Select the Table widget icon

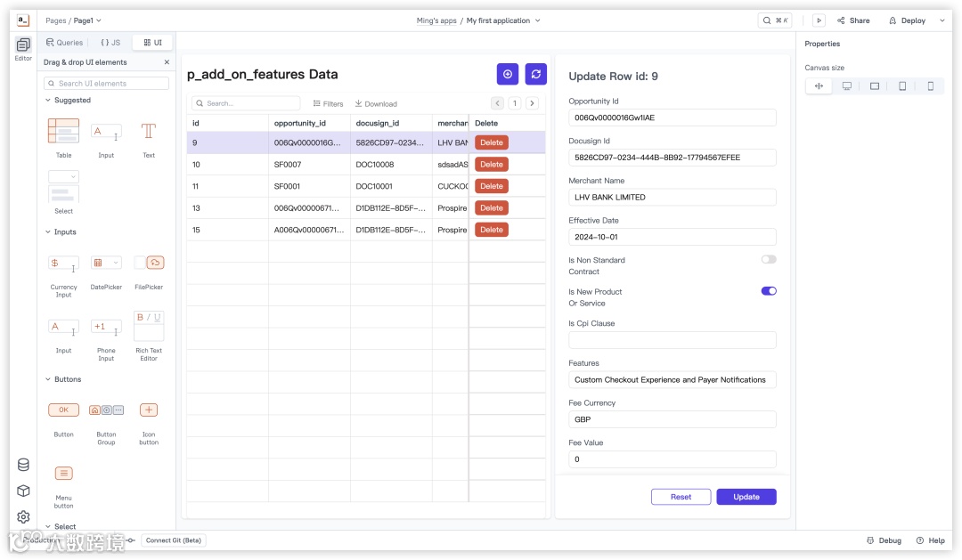click(x=64, y=131)
